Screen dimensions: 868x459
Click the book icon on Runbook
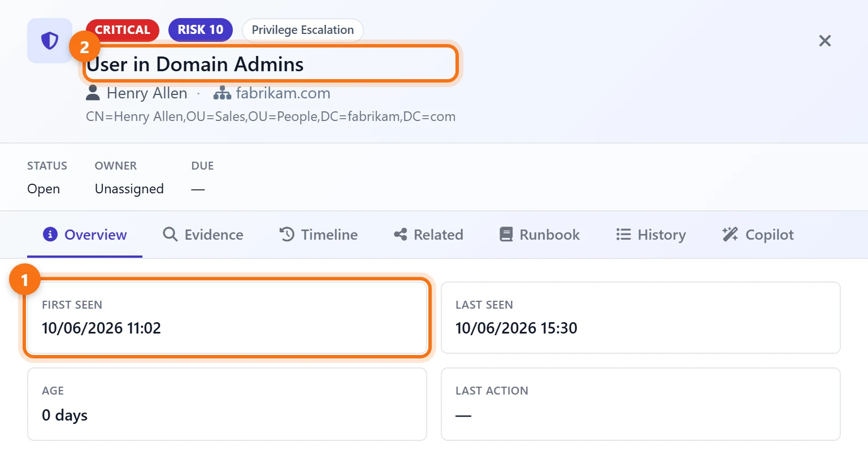tap(506, 234)
